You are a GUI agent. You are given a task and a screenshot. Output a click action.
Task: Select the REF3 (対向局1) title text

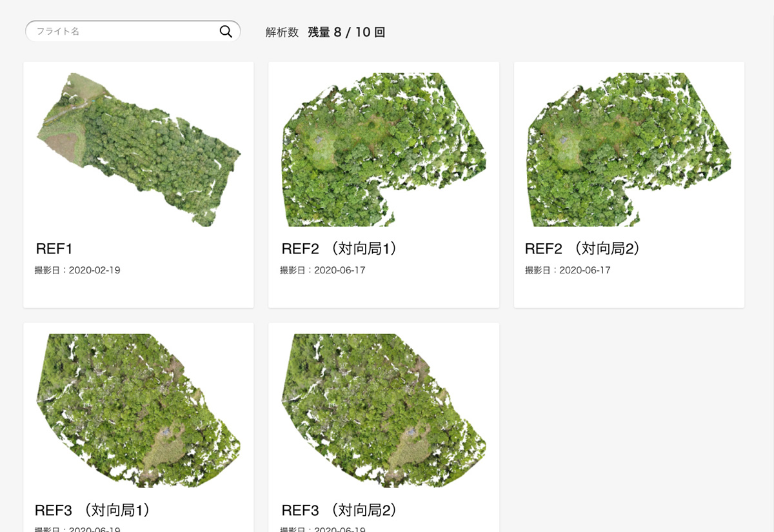coord(93,510)
